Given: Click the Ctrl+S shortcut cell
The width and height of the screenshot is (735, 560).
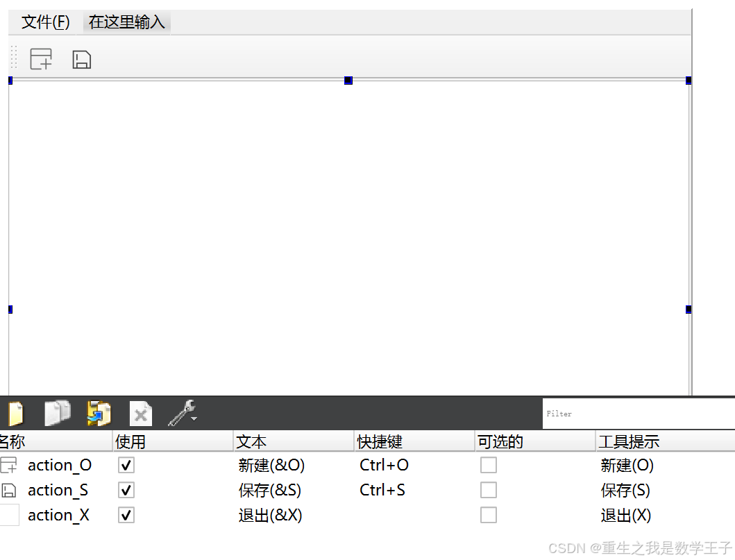Looking at the screenshot, I should pyautogui.click(x=382, y=490).
